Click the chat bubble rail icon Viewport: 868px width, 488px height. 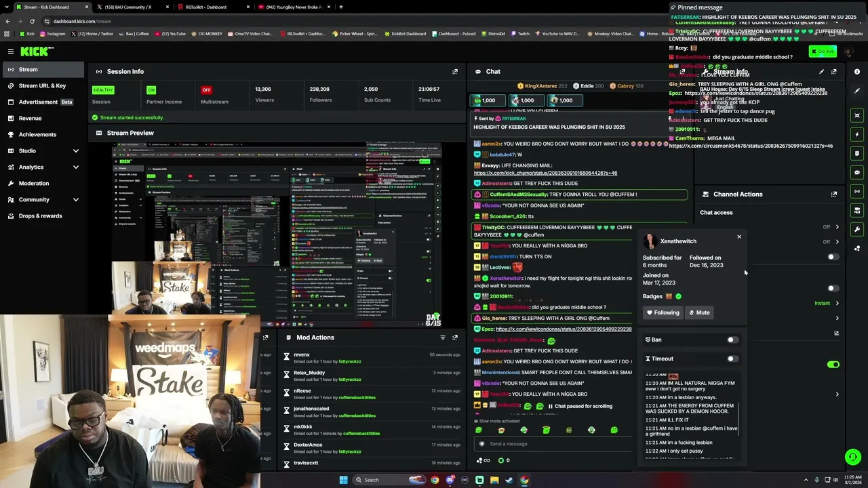coord(857,172)
